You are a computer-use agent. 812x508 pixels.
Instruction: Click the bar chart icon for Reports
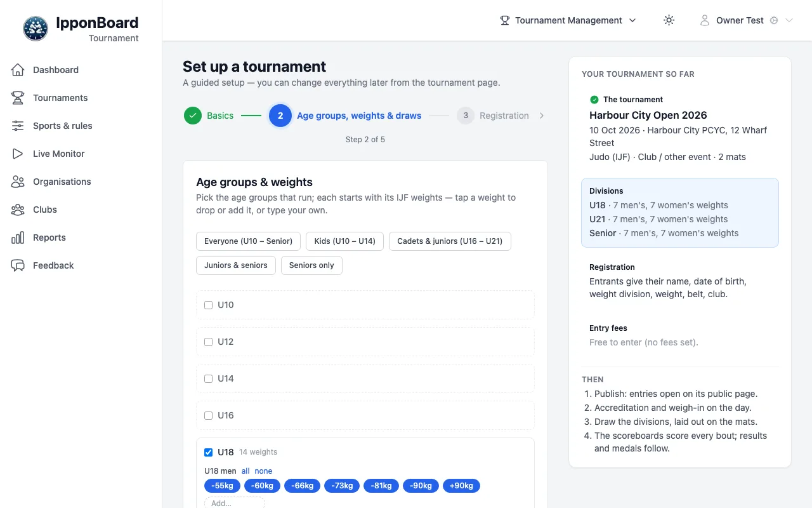coord(18,237)
